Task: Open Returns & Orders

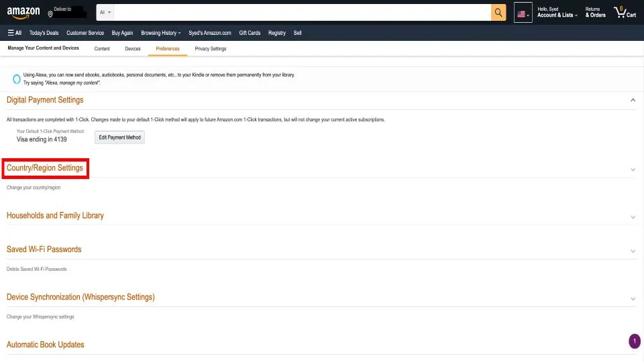Action: click(595, 12)
